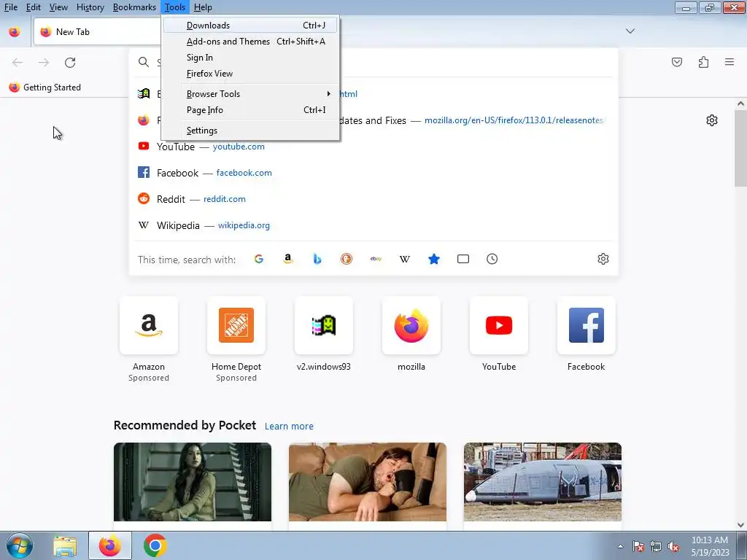Show hidden system tray icons

pyautogui.click(x=620, y=546)
